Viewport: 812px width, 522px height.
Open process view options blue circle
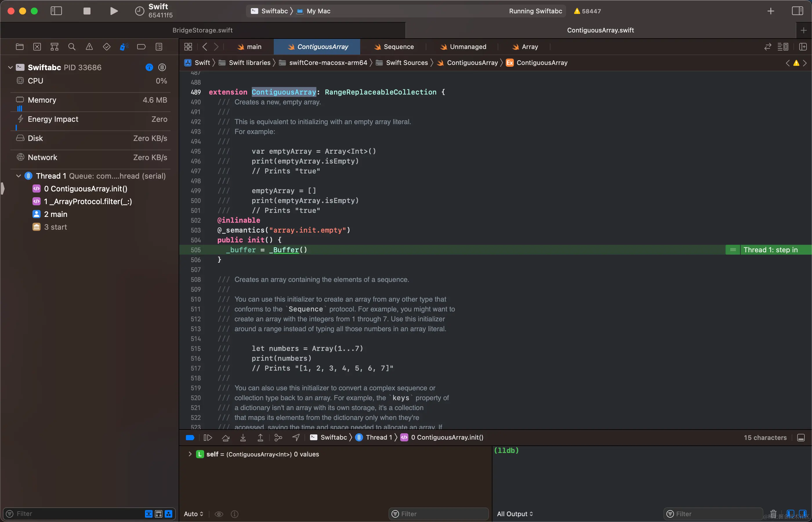pyautogui.click(x=149, y=68)
